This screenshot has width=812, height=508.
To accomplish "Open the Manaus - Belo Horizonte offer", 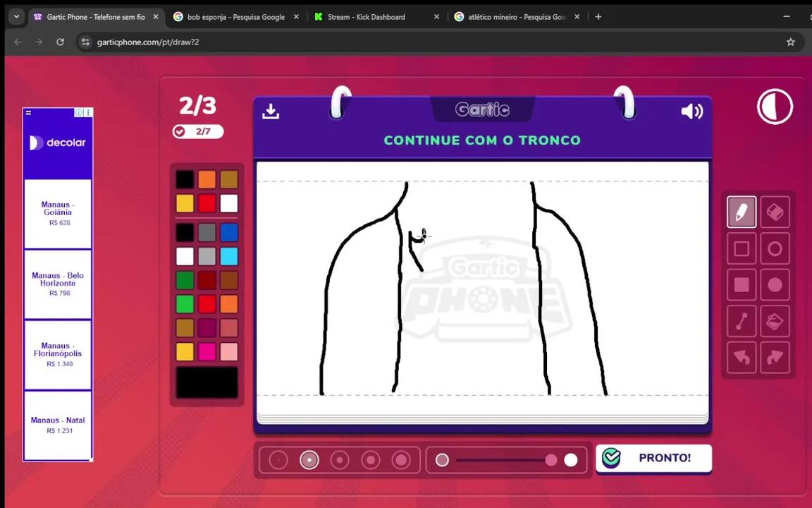I will [x=58, y=284].
